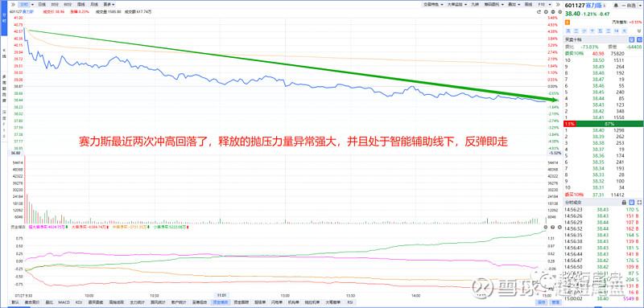Click the 自选 watchlist button
This screenshot has width=644, height=308.
629,6
